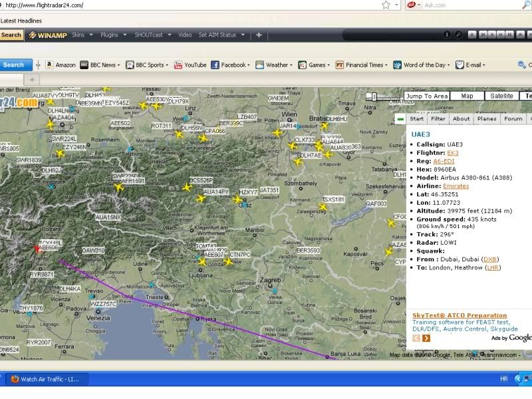Click the BBC News toolbar icon
Screen dimensions: 532x399
click(84, 65)
